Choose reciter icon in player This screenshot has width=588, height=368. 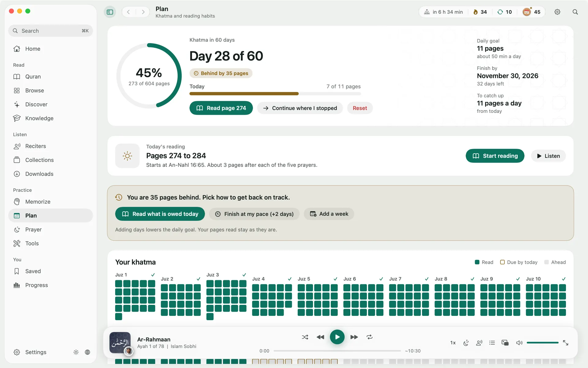click(x=479, y=343)
